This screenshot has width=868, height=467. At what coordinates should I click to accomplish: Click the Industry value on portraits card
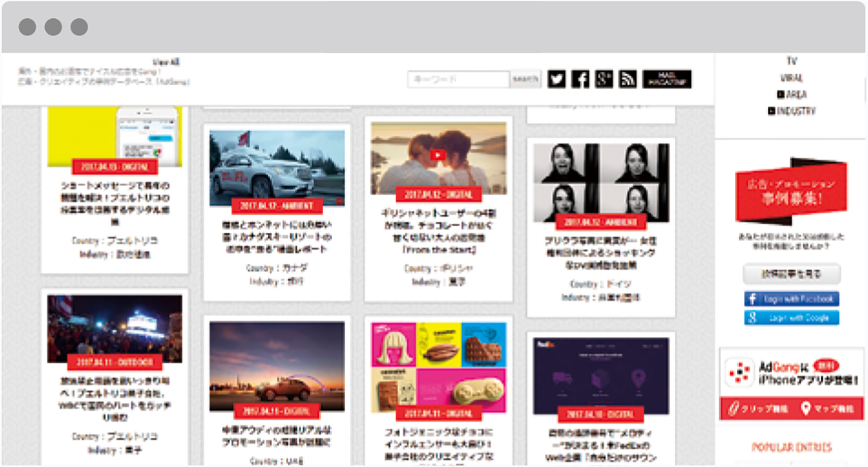tap(619, 297)
